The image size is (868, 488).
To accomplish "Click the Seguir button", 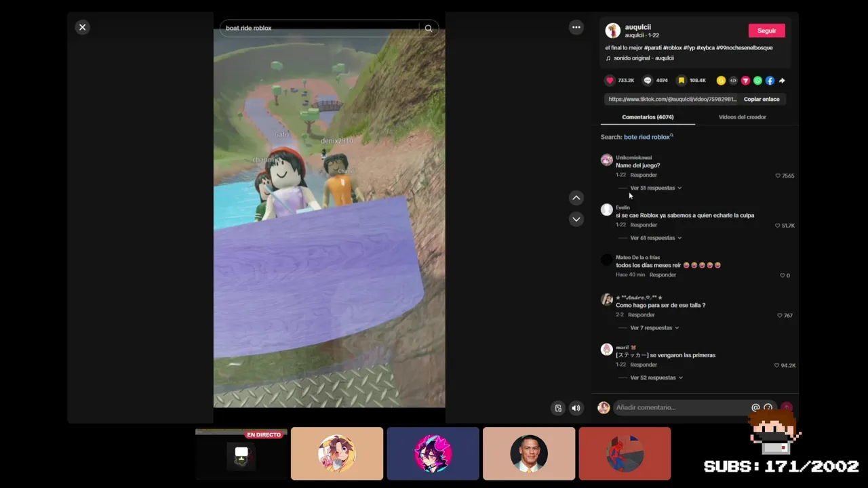I will 767,30.
